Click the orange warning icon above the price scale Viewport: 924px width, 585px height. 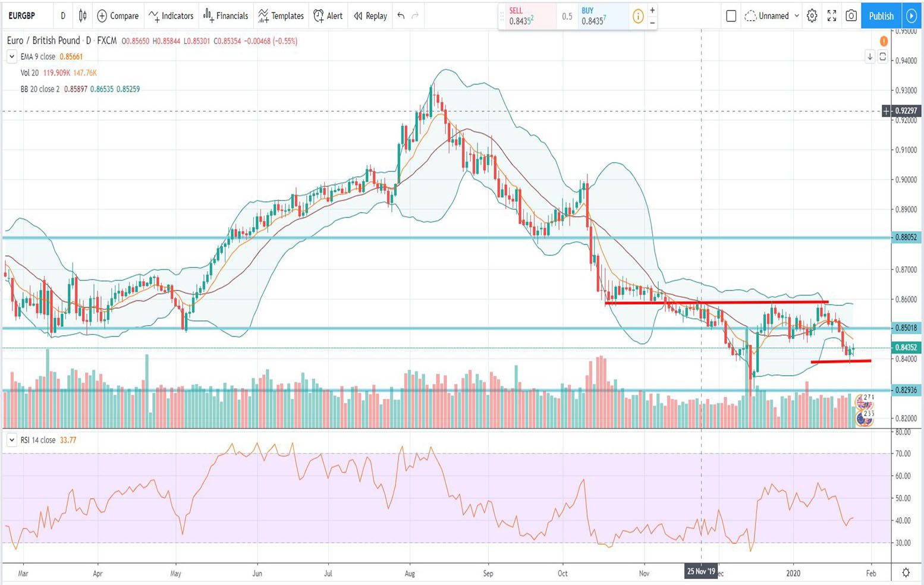tap(884, 41)
